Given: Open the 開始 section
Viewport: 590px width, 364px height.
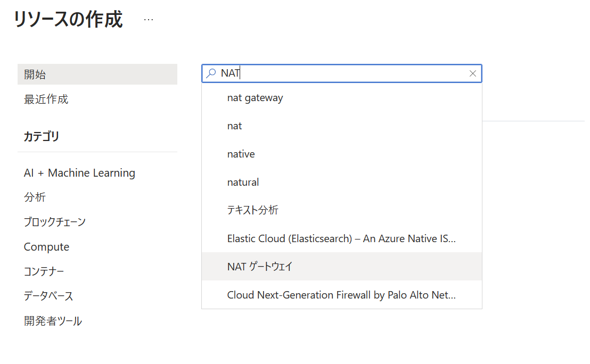Looking at the screenshot, I should pyautogui.click(x=35, y=75).
